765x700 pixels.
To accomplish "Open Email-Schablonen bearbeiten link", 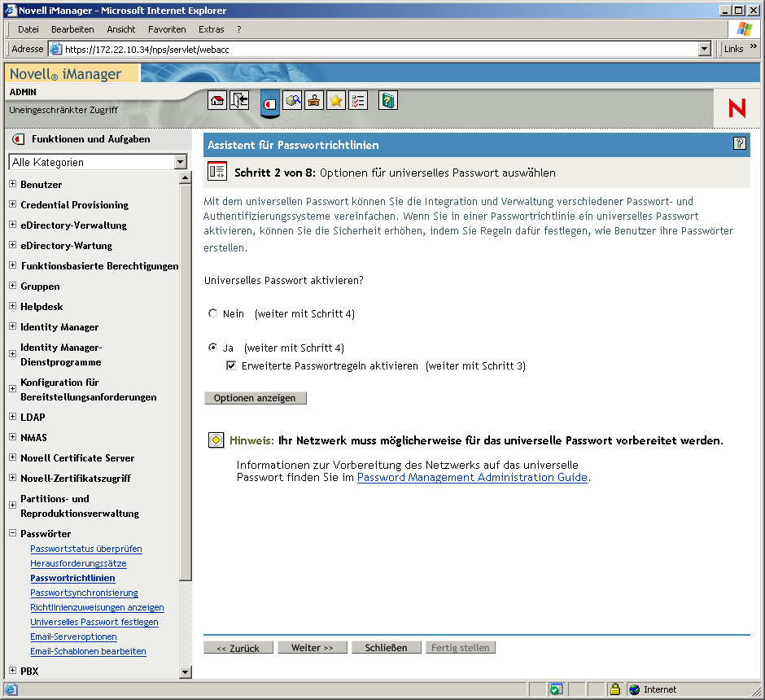I will click(88, 651).
